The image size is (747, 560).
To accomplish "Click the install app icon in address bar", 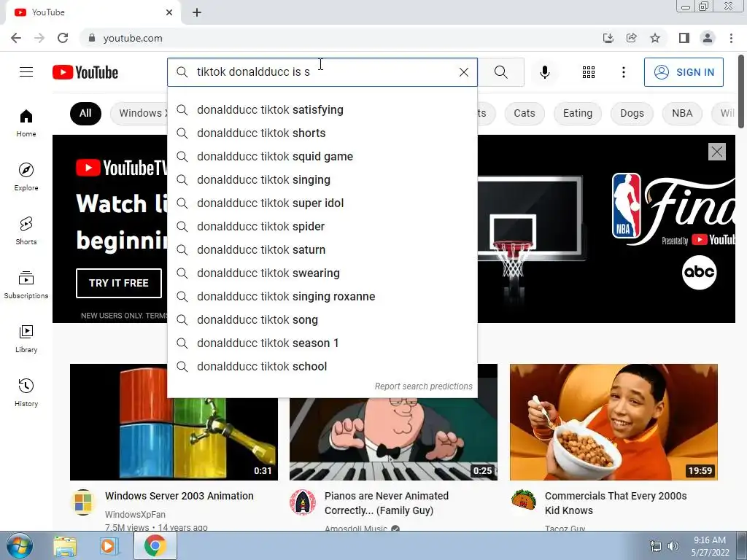I will 608,38.
